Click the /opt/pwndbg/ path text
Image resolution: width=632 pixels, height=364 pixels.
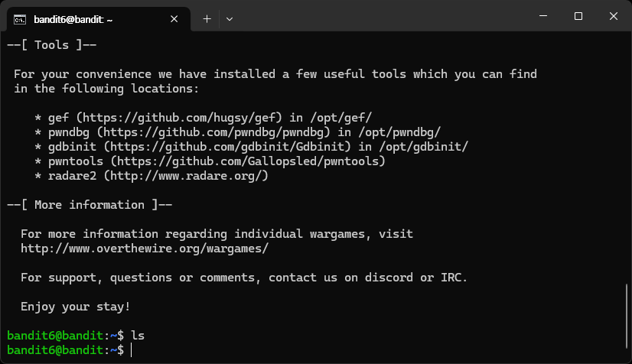tap(399, 132)
